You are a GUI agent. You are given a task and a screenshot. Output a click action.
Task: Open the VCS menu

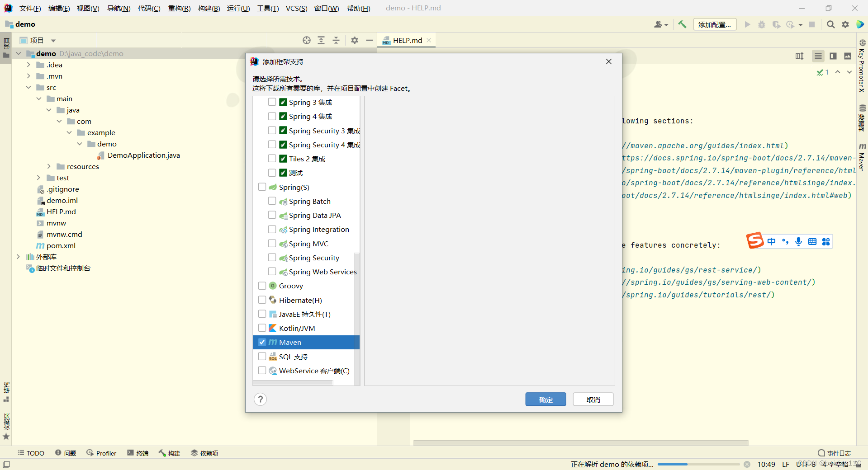pyautogui.click(x=296, y=8)
